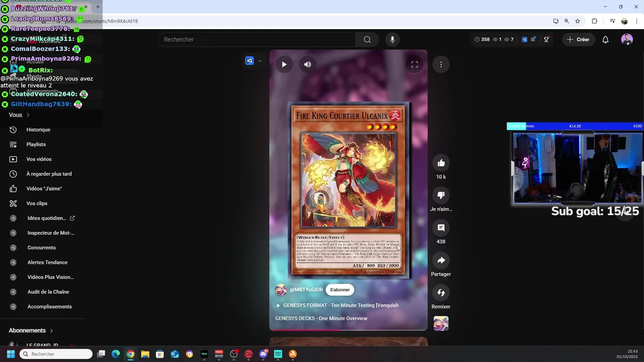
Task: Open the sound thumbnail below Remixer
Action: tap(441, 323)
